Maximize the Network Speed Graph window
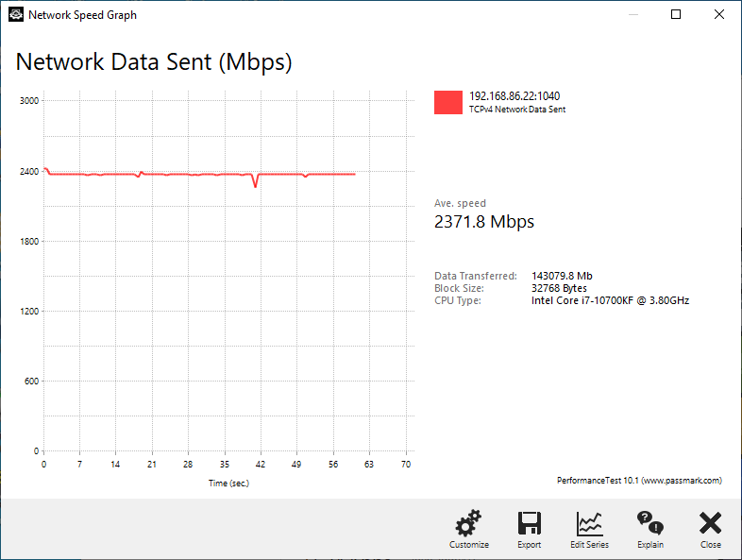742x560 pixels. 676,15
